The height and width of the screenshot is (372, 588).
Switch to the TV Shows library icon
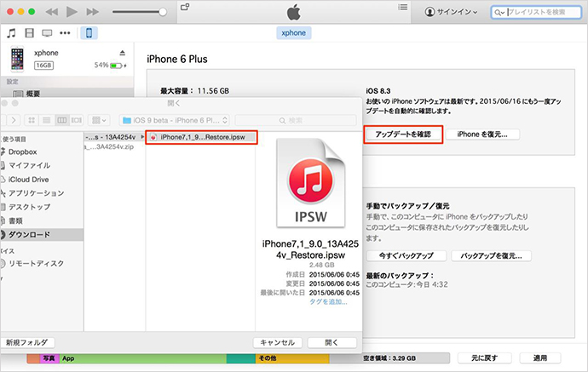pos(47,33)
